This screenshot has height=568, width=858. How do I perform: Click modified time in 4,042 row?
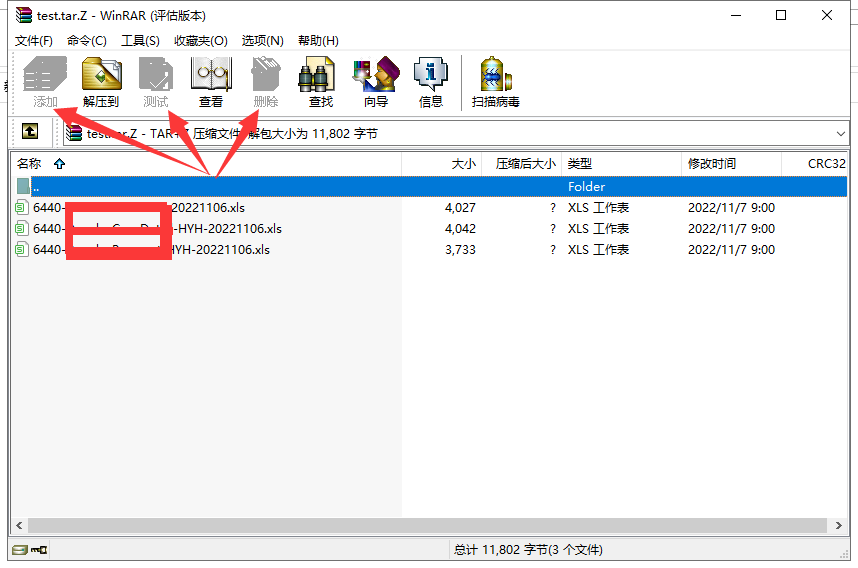coord(731,228)
